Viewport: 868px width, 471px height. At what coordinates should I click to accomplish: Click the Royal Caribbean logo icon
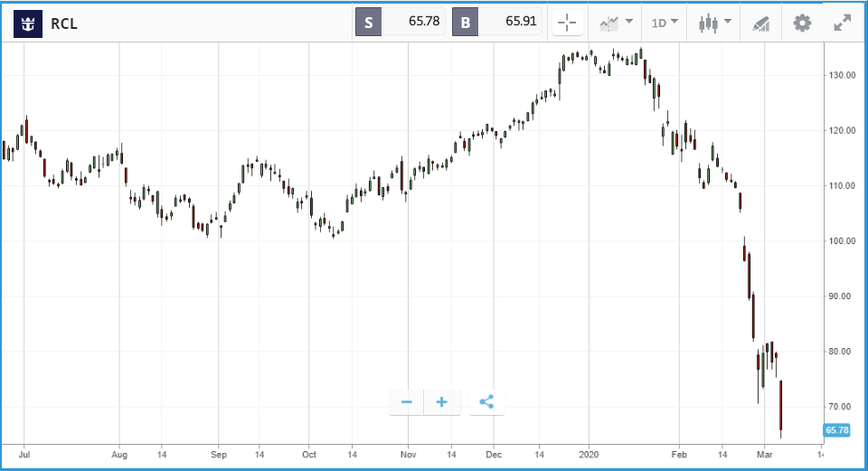pyautogui.click(x=28, y=24)
